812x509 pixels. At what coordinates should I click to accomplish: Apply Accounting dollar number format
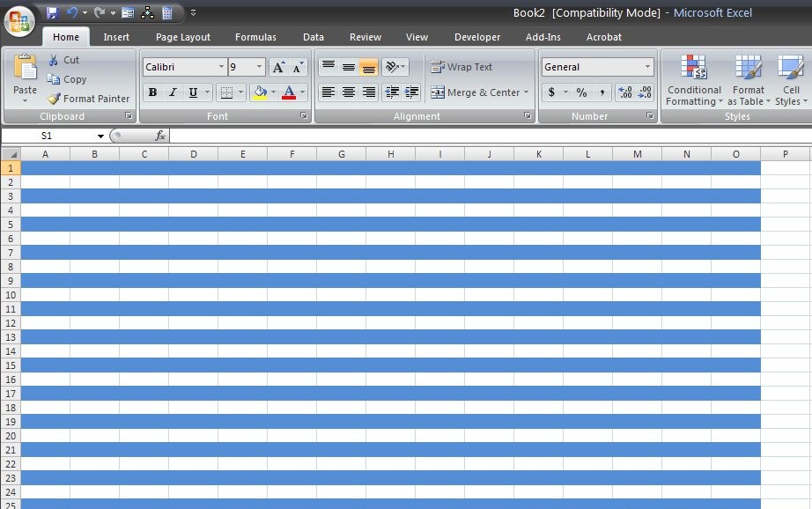coord(551,92)
